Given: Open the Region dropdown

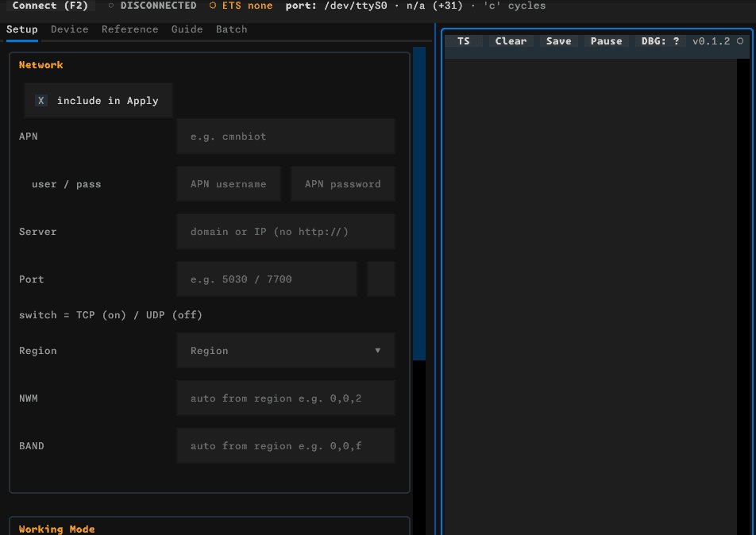Looking at the screenshot, I should [286, 350].
